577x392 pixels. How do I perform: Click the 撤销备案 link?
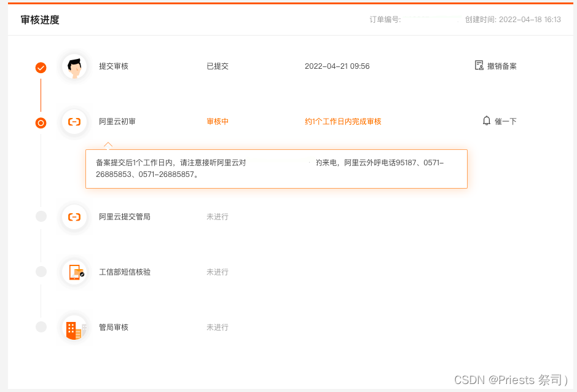(502, 66)
